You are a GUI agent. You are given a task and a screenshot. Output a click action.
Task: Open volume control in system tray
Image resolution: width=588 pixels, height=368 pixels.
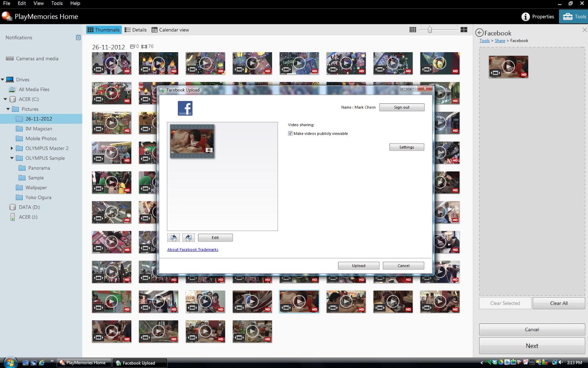tap(561, 362)
